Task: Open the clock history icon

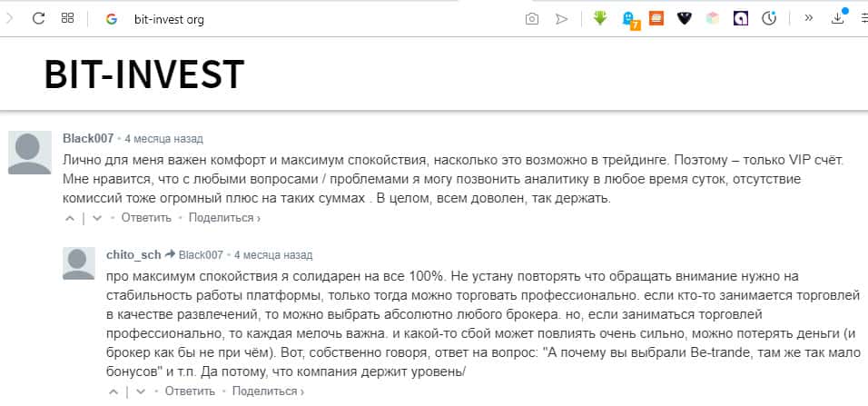Action: coord(769,19)
